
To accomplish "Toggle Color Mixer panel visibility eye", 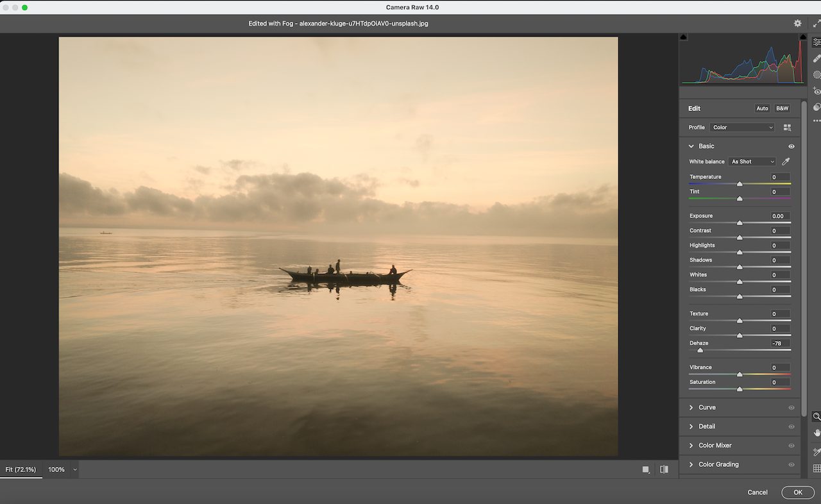I will pyautogui.click(x=791, y=446).
